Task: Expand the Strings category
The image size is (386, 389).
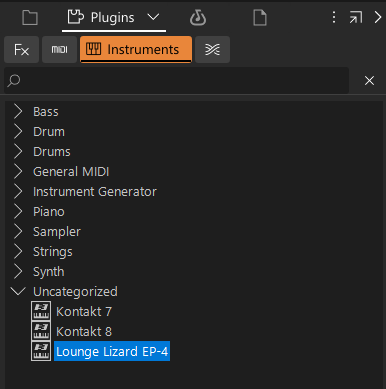Action: pyautogui.click(x=18, y=252)
